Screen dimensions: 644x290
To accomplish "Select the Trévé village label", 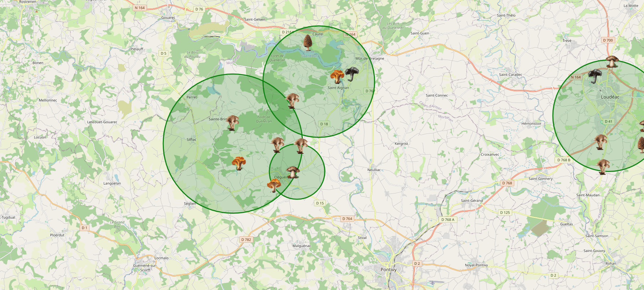I will [567, 40].
